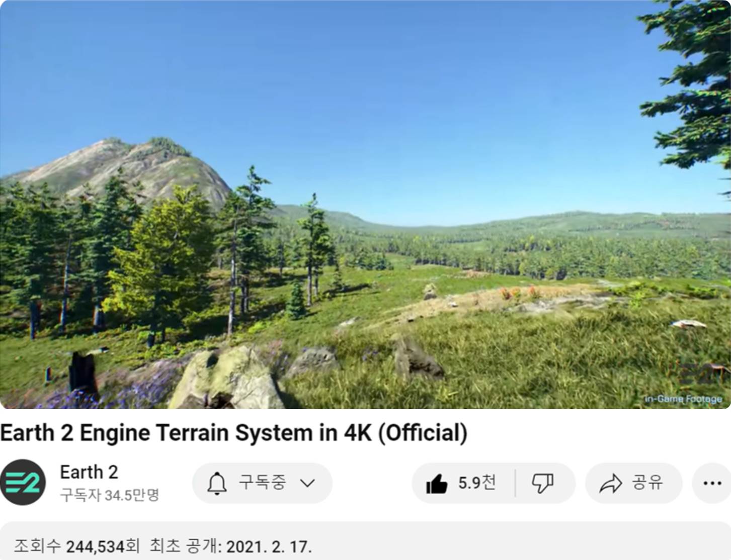Expand description via 조회수 244,534회 text
The width and height of the screenshot is (731, 560).
[x=76, y=546]
